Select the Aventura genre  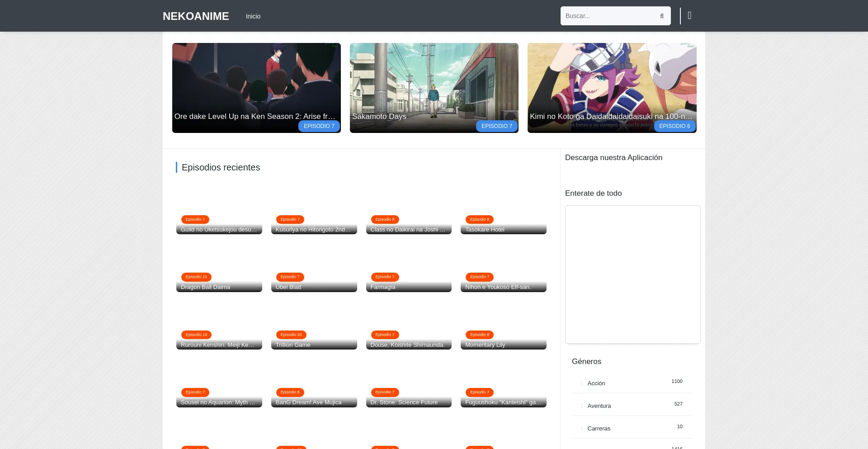coord(599,406)
